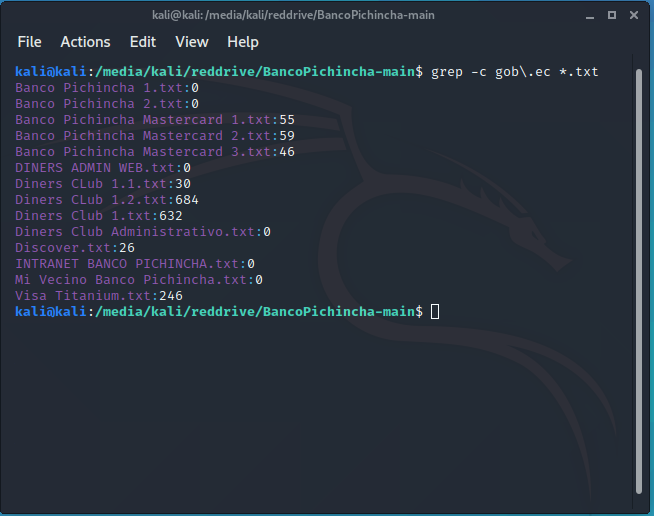The width and height of the screenshot is (654, 516).
Task: Click the line 'Diners Club 1.txt:632'
Action: (99, 216)
